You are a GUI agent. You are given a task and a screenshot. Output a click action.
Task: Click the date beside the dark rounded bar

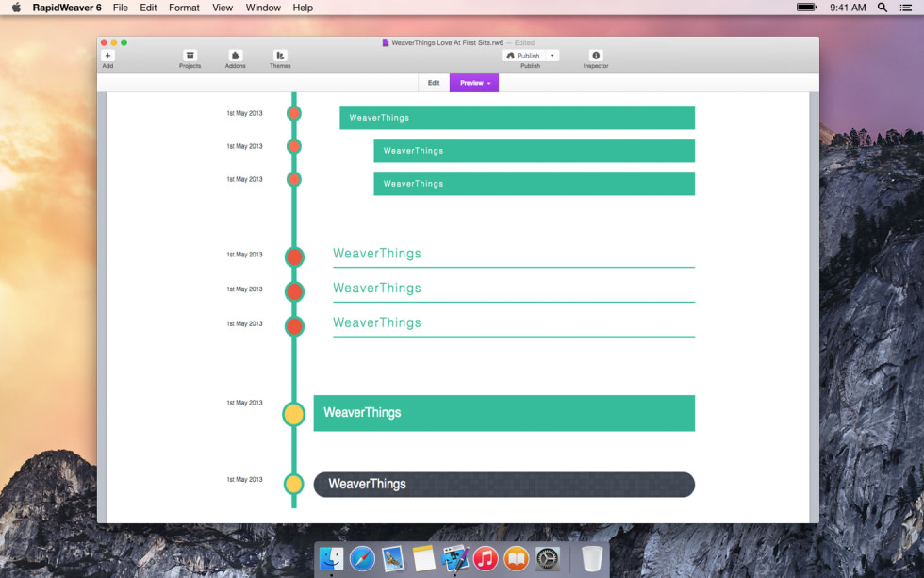point(244,480)
